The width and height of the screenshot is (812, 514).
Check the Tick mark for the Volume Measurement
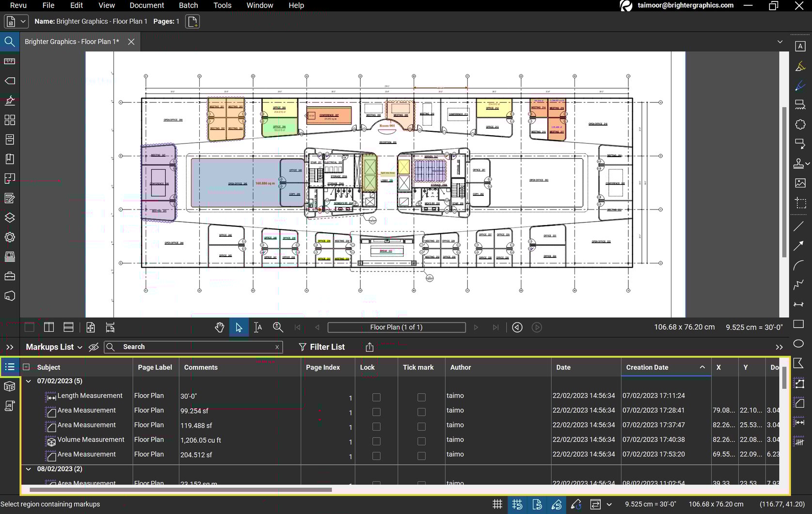click(x=421, y=442)
